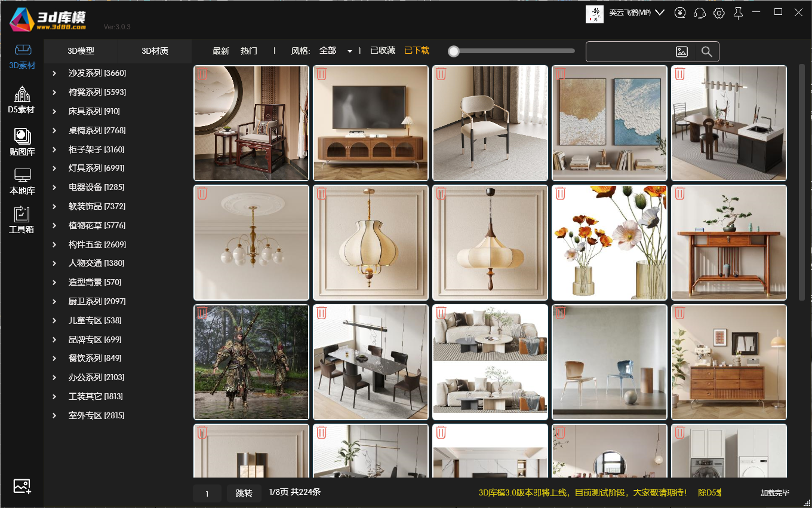This screenshot has height=508, width=812.
Task: Open the 风格 全部 style dropdown
Action: pyautogui.click(x=336, y=51)
